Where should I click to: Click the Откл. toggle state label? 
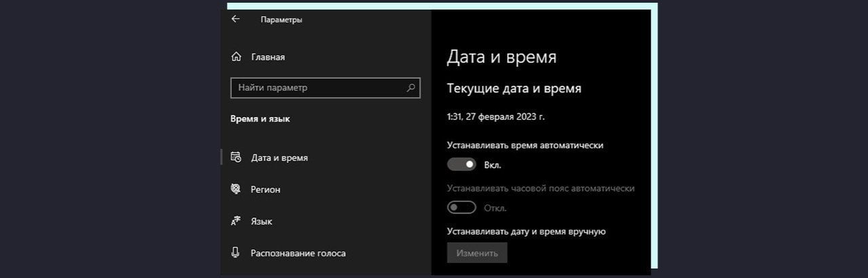click(x=495, y=208)
